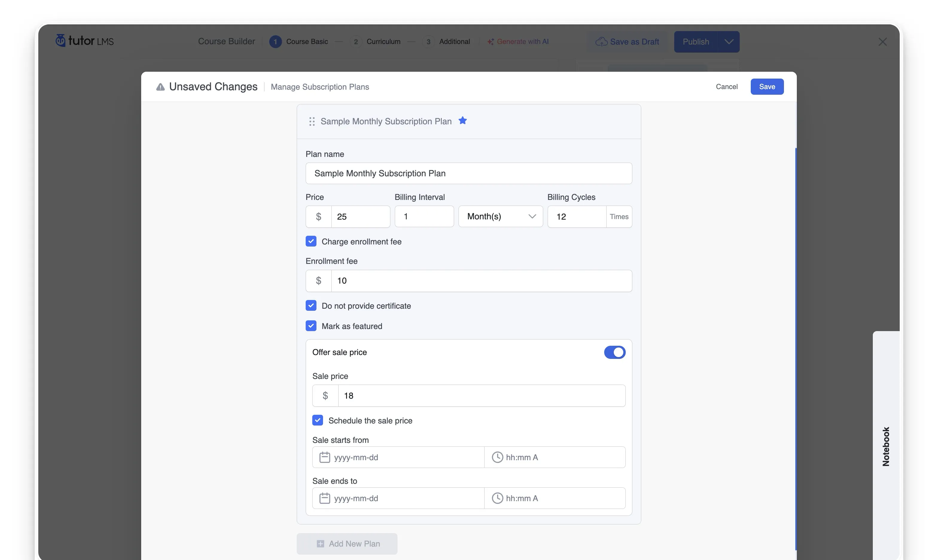Cancel the subscription plan changes
Viewport: 938px width, 560px height.
click(x=726, y=86)
